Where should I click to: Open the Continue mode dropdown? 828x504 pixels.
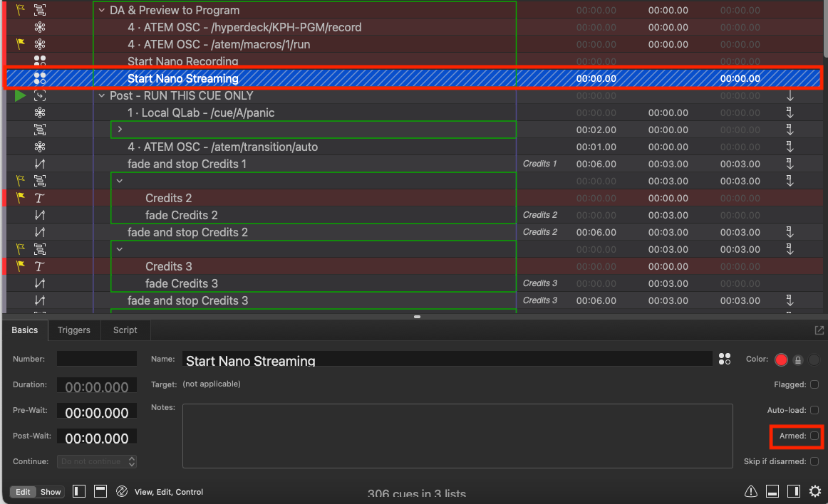97,461
